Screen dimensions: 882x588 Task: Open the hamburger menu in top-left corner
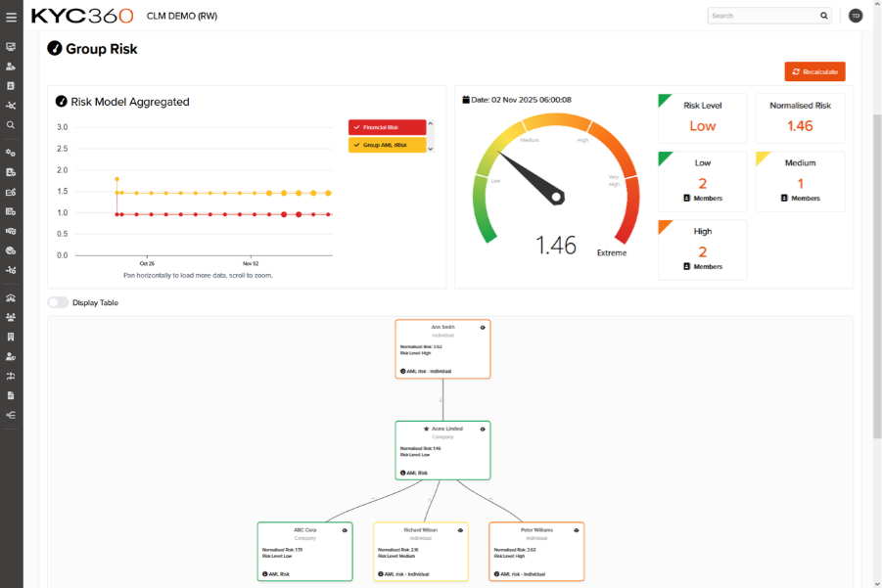[x=12, y=17]
